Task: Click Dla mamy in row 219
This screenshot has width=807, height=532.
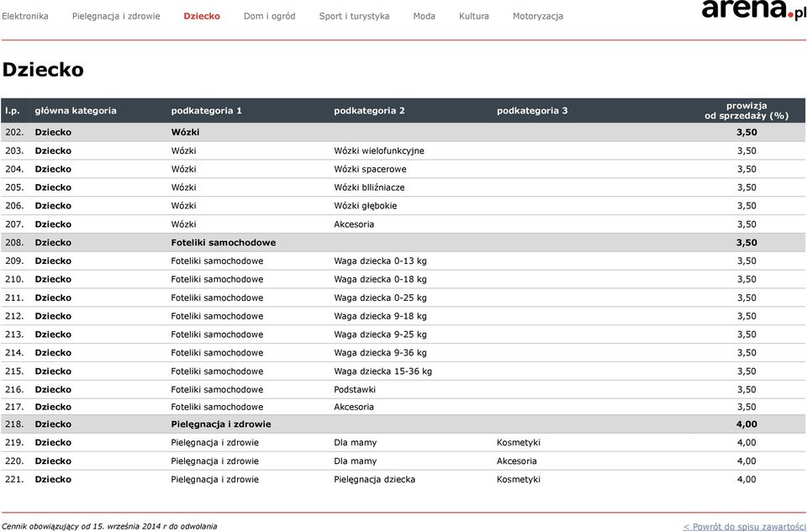Action: point(355,442)
